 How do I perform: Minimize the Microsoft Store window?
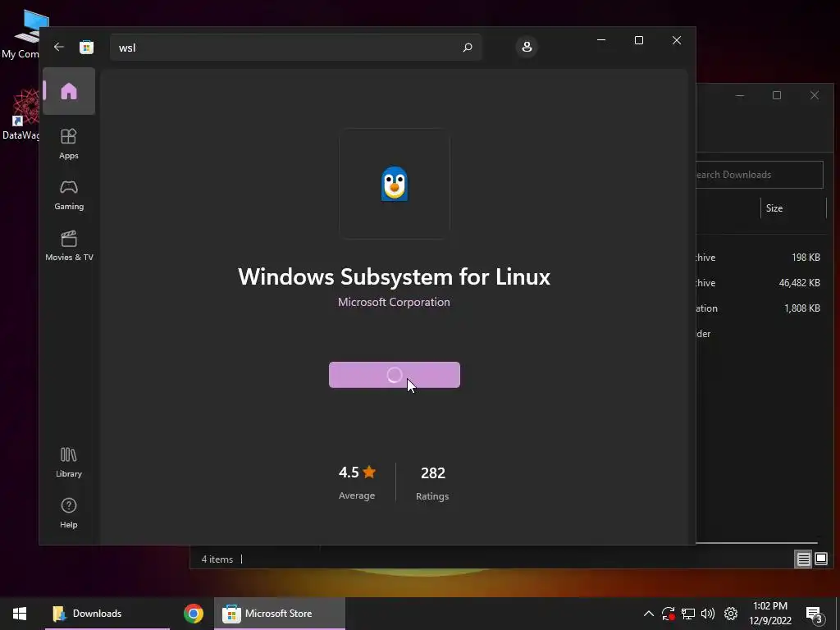pyautogui.click(x=601, y=40)
